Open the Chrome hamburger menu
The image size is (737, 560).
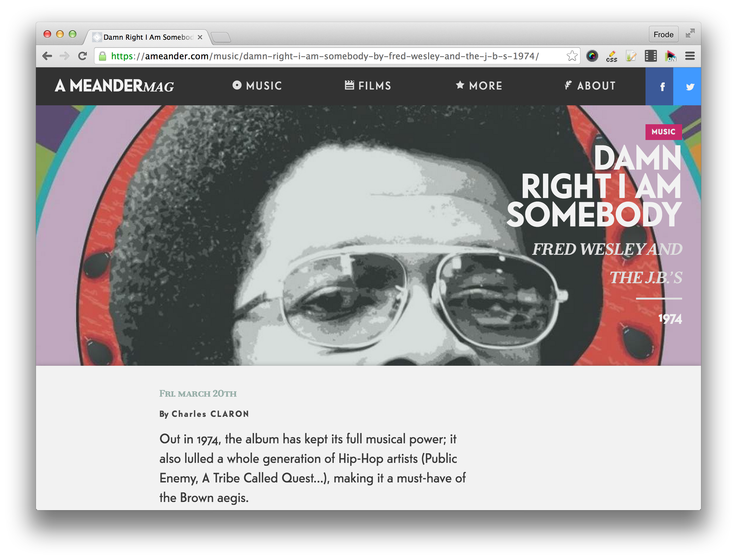click(690, 56)
